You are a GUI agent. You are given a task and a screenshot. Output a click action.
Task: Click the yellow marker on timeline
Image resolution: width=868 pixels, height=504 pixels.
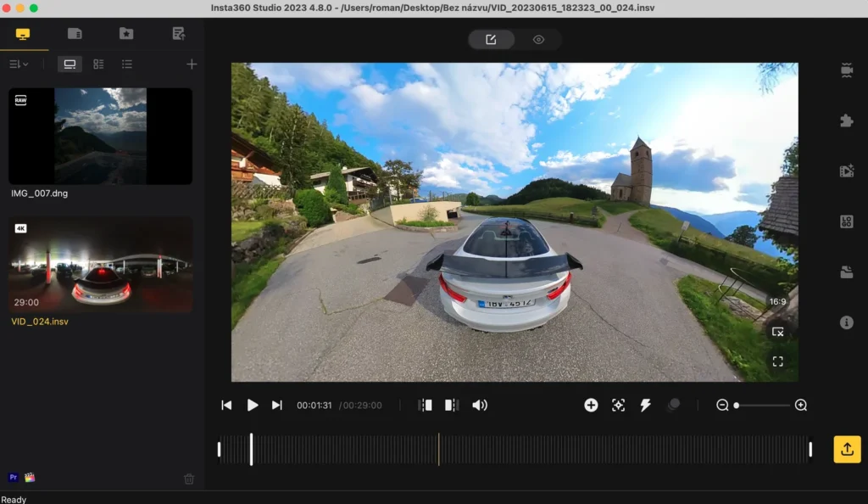[x=438, y=449]
